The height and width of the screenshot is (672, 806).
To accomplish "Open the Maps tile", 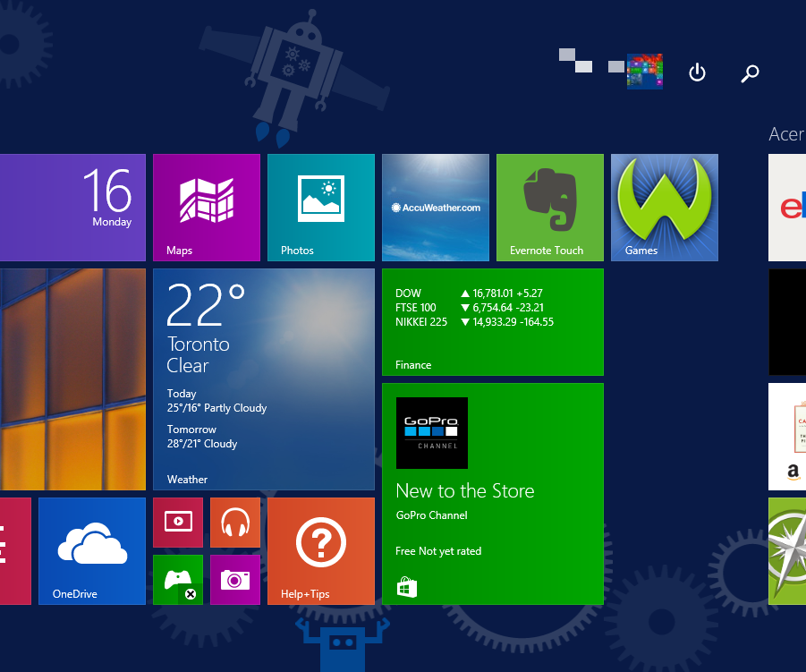I will [x=206, y=208].
